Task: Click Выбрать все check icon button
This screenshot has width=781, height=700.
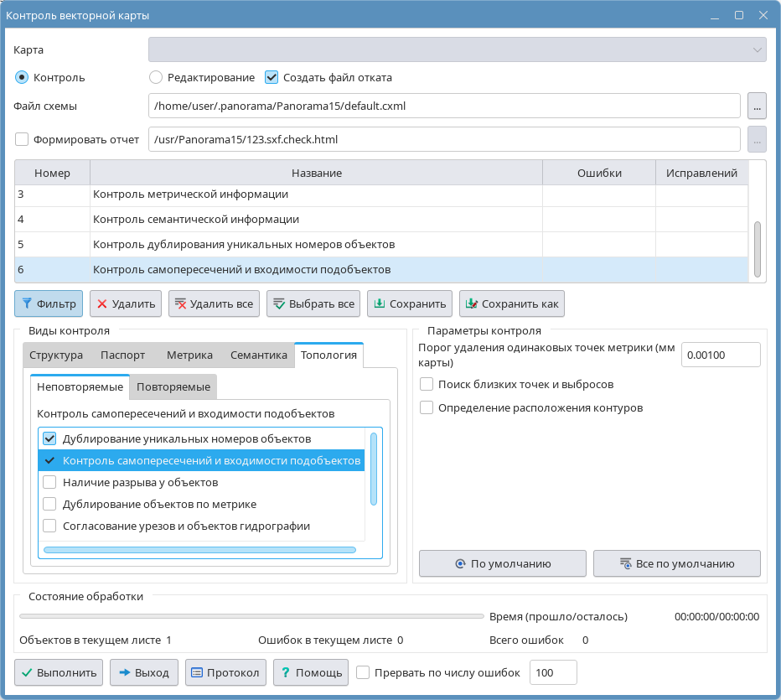Action: [x=313, y=303]
